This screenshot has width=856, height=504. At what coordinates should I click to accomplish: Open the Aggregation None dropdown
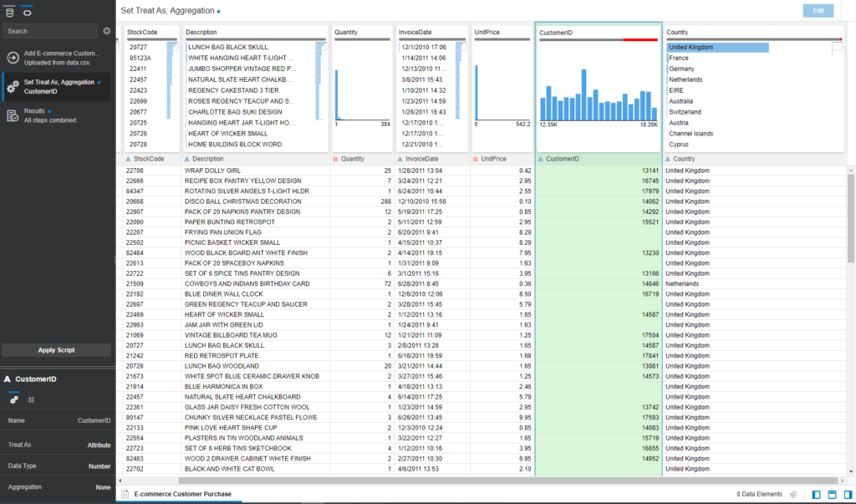[103, 487]
